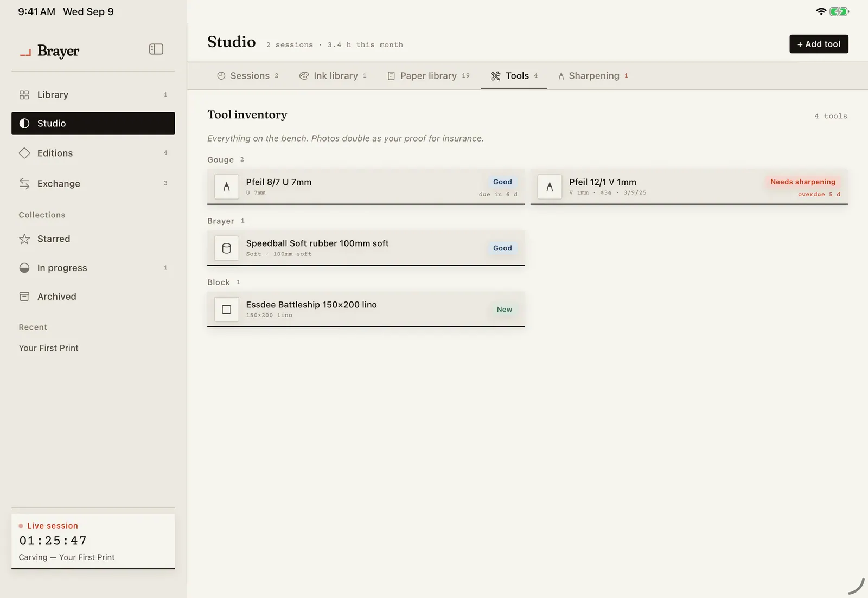Switch to the Paper library tab
868x598 pixels.
coord(429,76)
